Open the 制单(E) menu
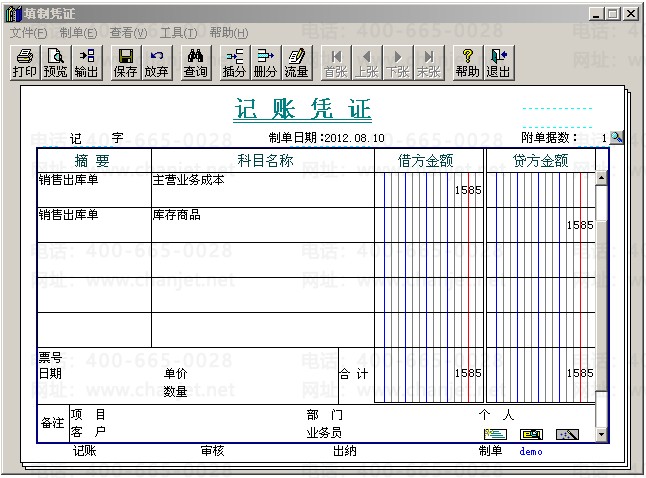Screen dimensions: 646x478 (x=78, y=33)
